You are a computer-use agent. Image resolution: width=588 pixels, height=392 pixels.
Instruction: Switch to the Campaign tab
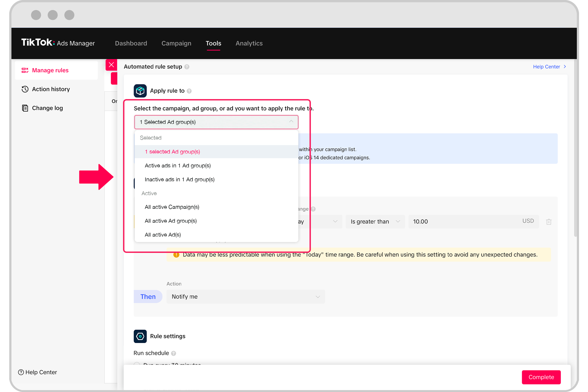point(176,43)
